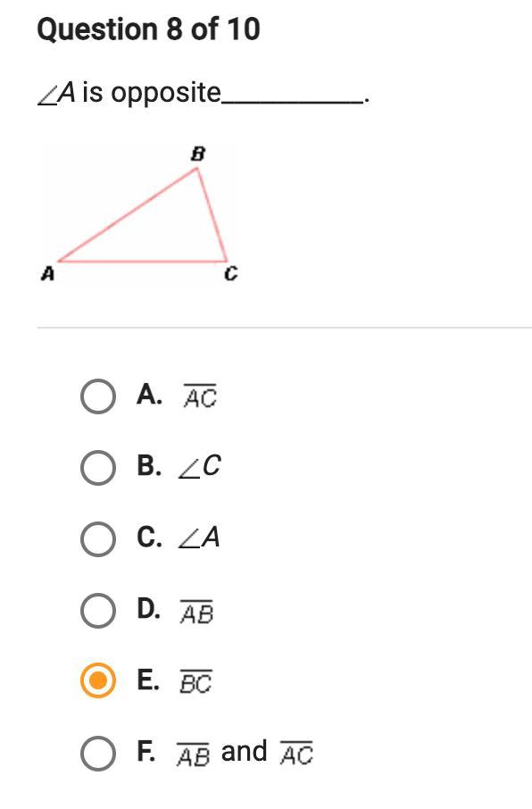Mark option C's radio button
The image size is (532, 809).
coord(98,538)
